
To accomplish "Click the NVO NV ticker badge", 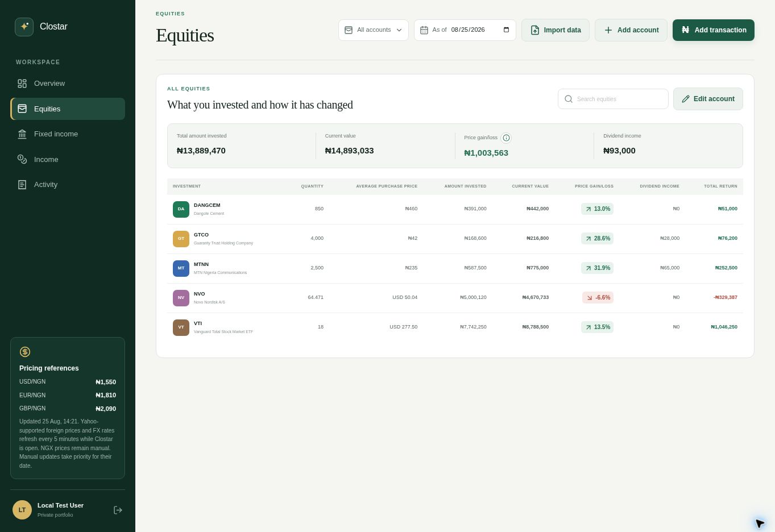I will coord(181,298).
